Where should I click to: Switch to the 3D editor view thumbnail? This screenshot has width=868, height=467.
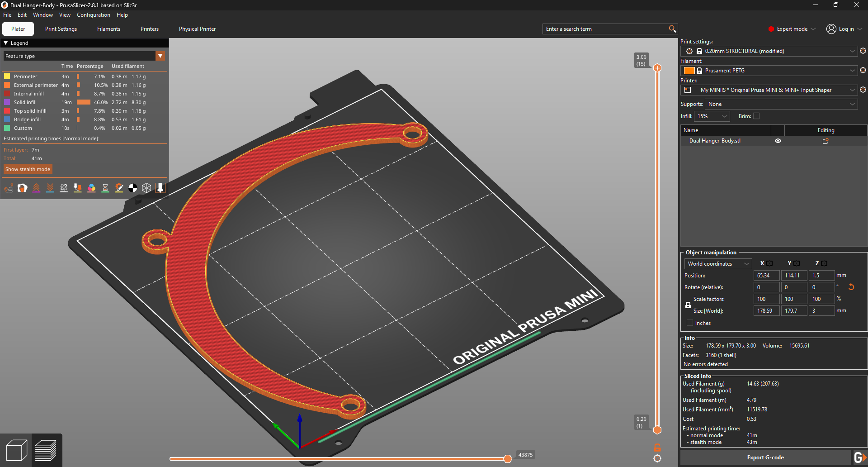coord(17,449)
